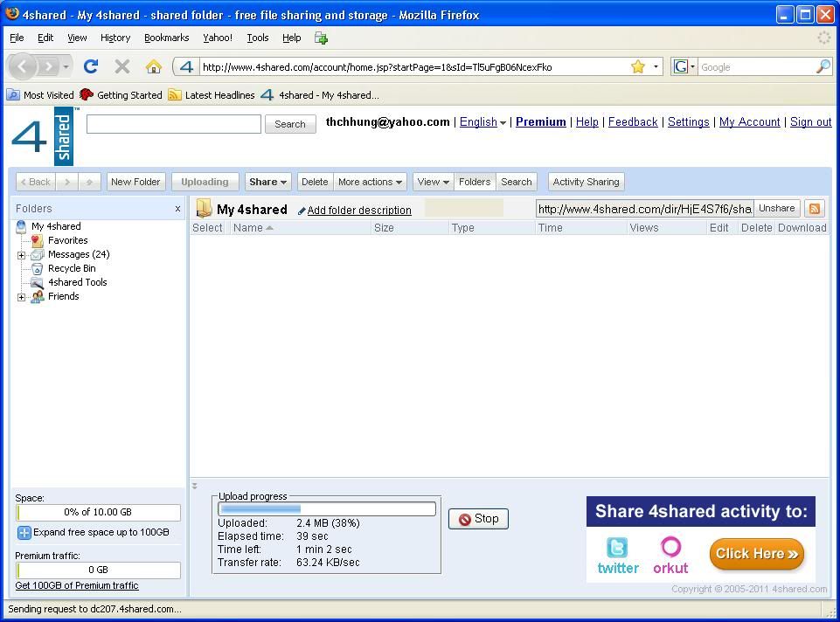Click the add-on icon beside Help menu

(x=321, y=38)
